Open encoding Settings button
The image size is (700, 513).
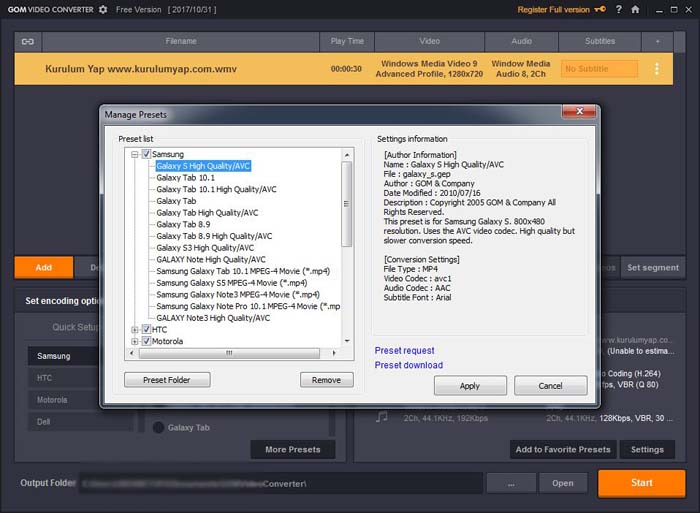coord(647,450)
